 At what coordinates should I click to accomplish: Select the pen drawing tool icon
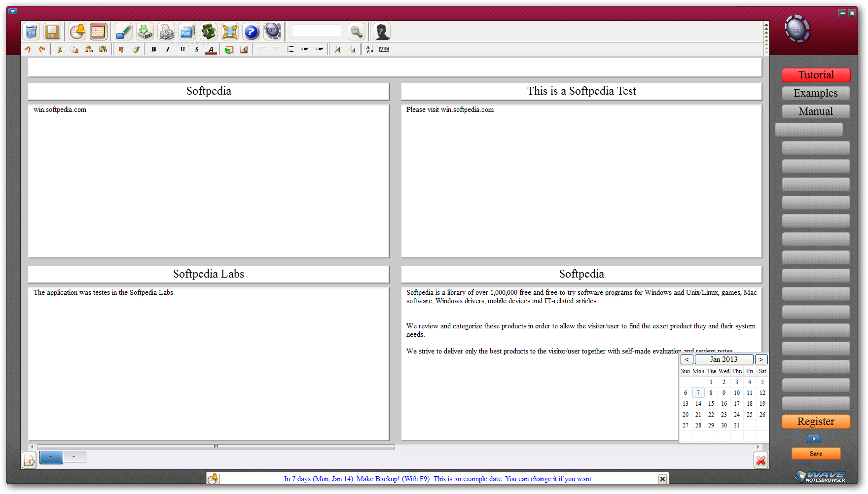[123, 32]
